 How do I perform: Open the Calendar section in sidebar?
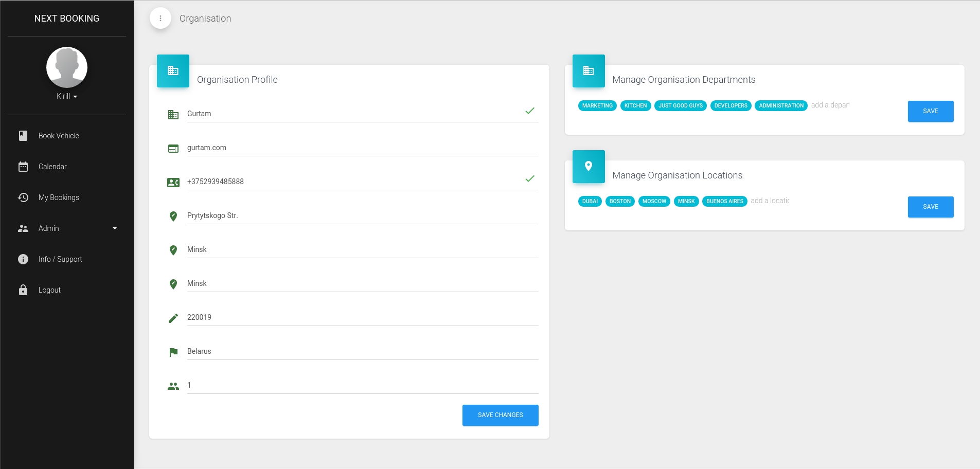(x=52, y=166)
